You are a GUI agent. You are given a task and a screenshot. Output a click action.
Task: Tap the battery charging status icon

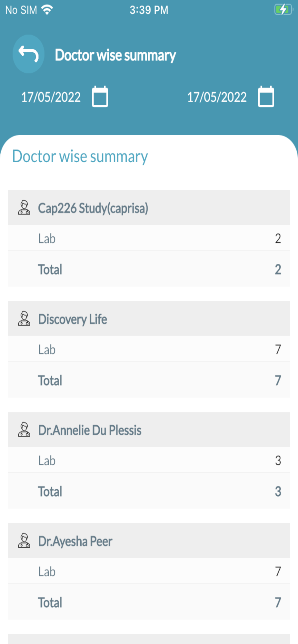click(283, 10)
